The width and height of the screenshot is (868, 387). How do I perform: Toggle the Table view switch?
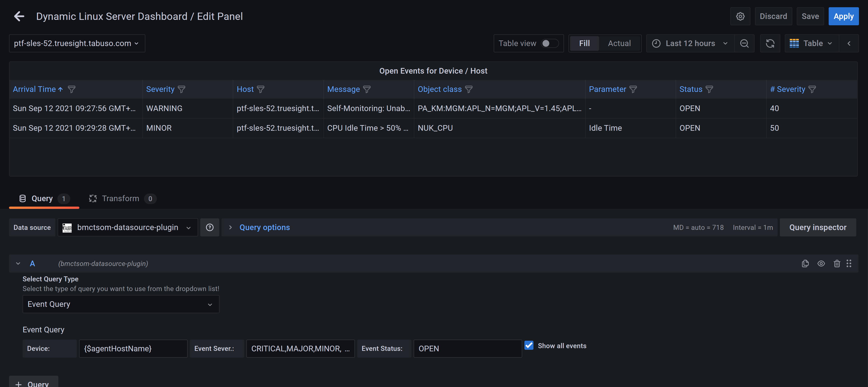[550, 43]
